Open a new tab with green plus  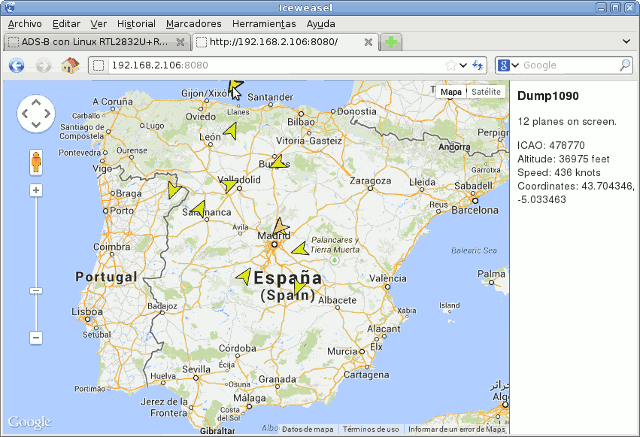pyautogui.click(x=391, y=42)
